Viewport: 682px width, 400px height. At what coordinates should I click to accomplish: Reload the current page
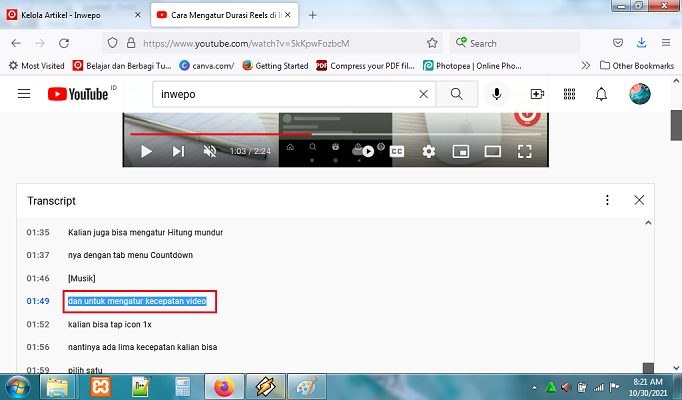pos(64,43)
